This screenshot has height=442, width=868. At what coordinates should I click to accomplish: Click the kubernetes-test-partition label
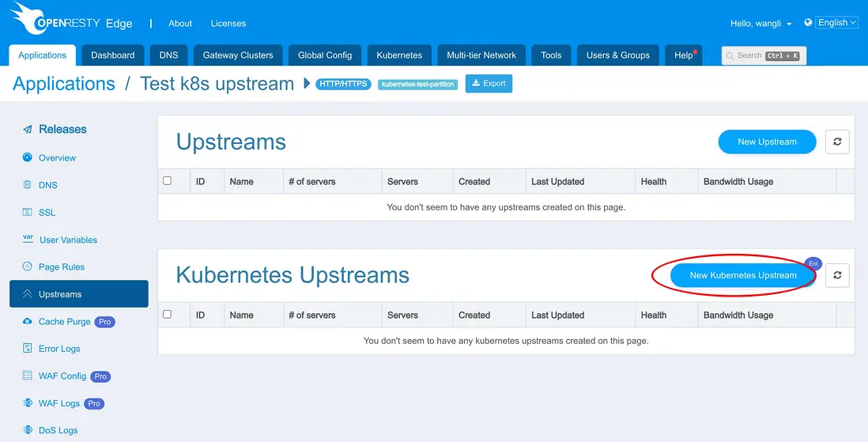click(x=418, y=84)
